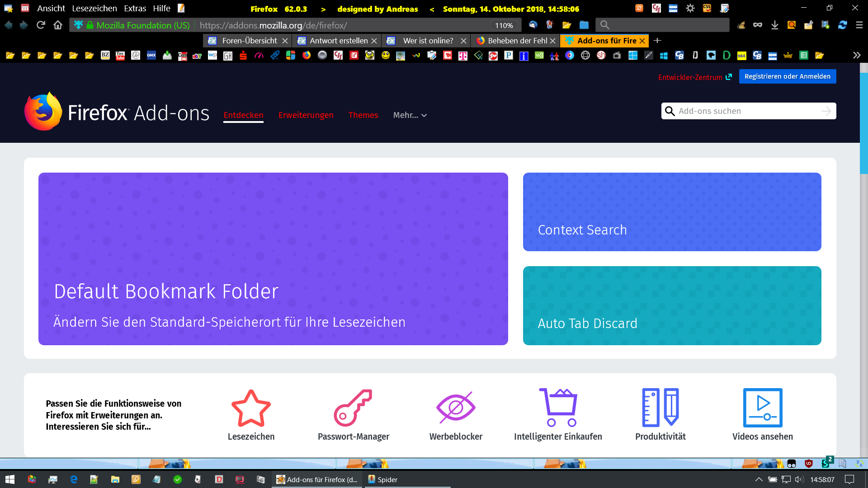This screenshot has width=868, height=488.
Task: Open the Werbeblocker crossed-eye category
Action: pos(456,408)
